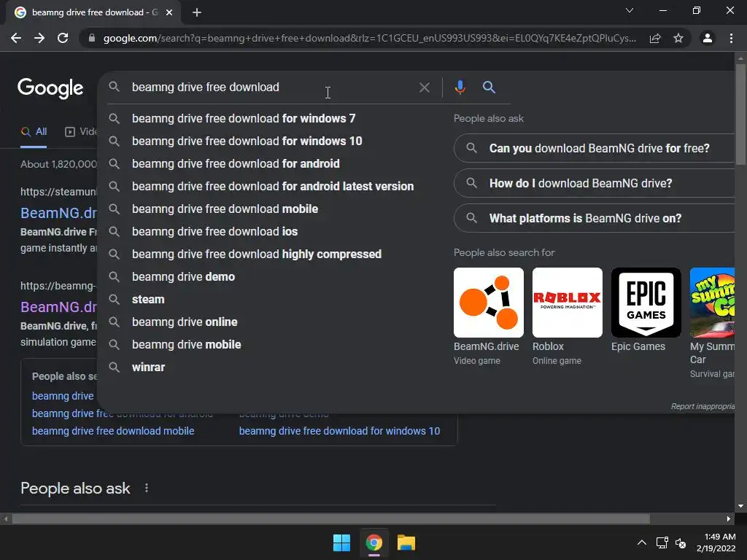Open 'Can you download BeamNG drive for free?'
Screen dimensions: 747x560
[x=594, y=148]
